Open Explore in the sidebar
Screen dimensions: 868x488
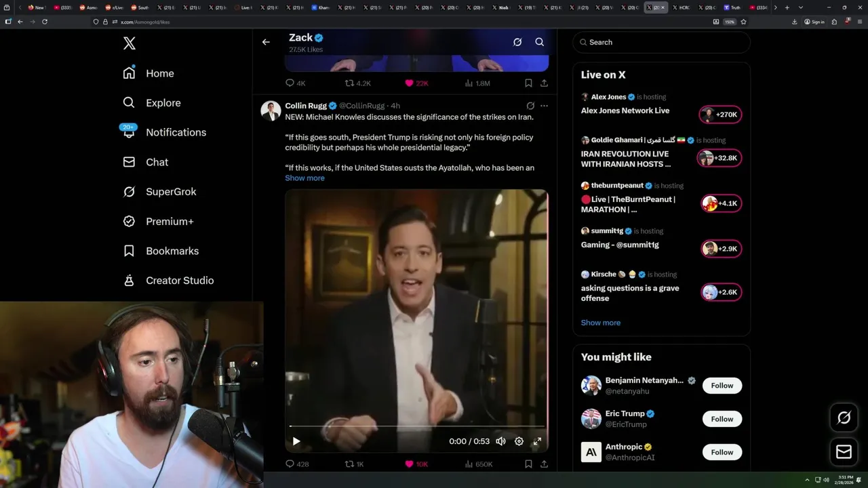tap(152, 103)
